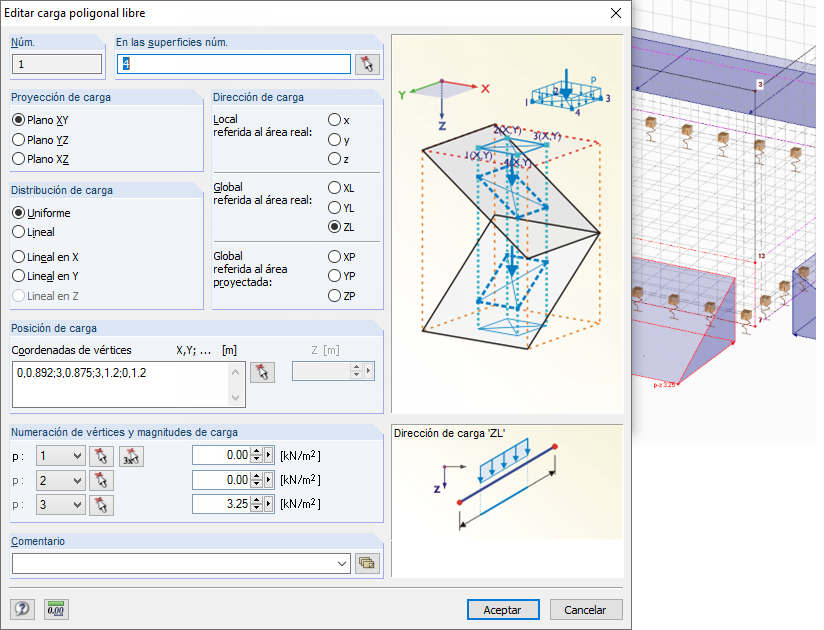Click first load magnitude field 0.00

coord(221,455)
